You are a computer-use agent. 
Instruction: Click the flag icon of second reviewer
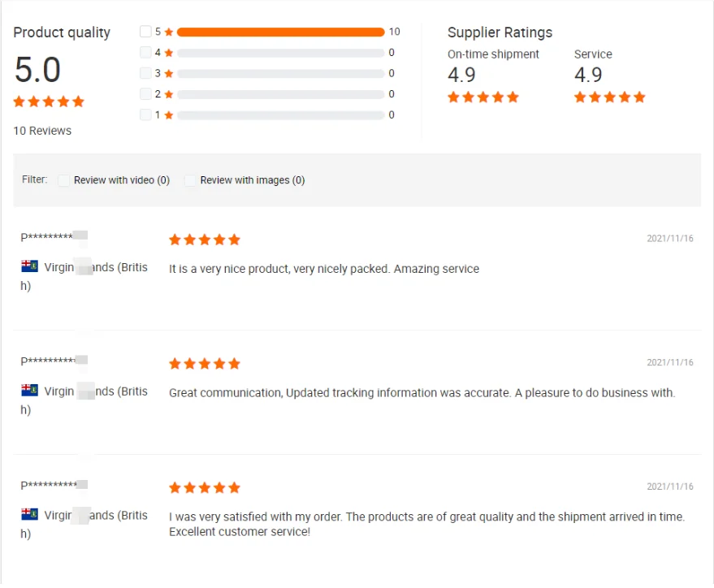(30, 391)
